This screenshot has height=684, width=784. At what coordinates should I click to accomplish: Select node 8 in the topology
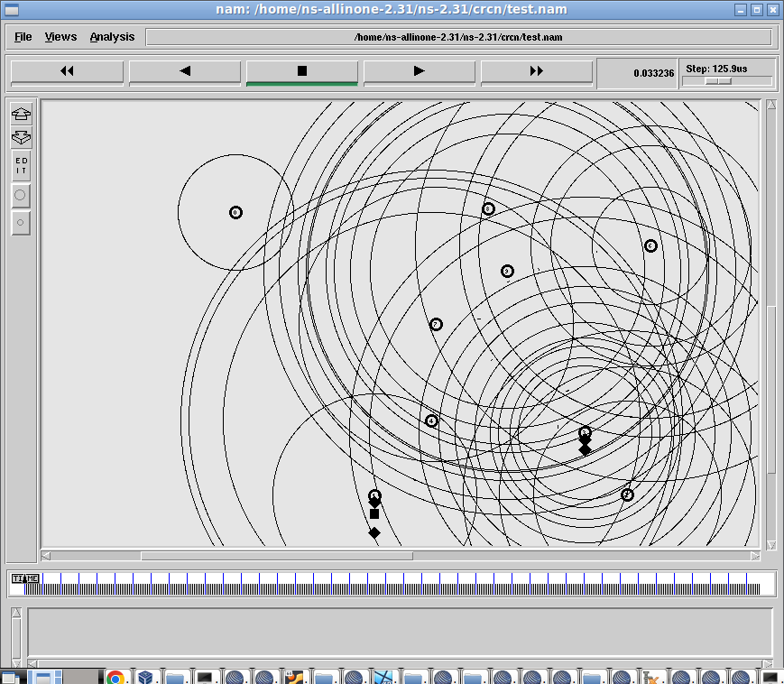[x=488, y=209]
